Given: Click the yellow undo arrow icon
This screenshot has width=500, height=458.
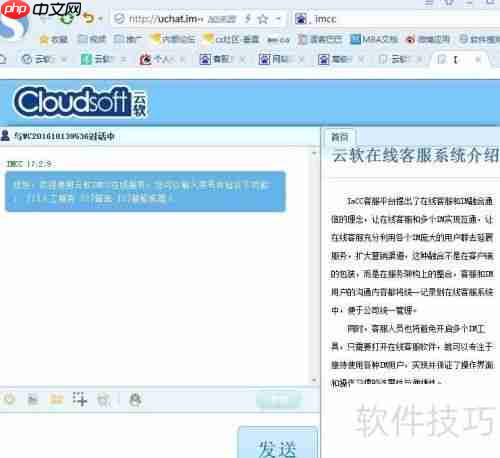Looking at the screenshot, I should tap(88, 18).
